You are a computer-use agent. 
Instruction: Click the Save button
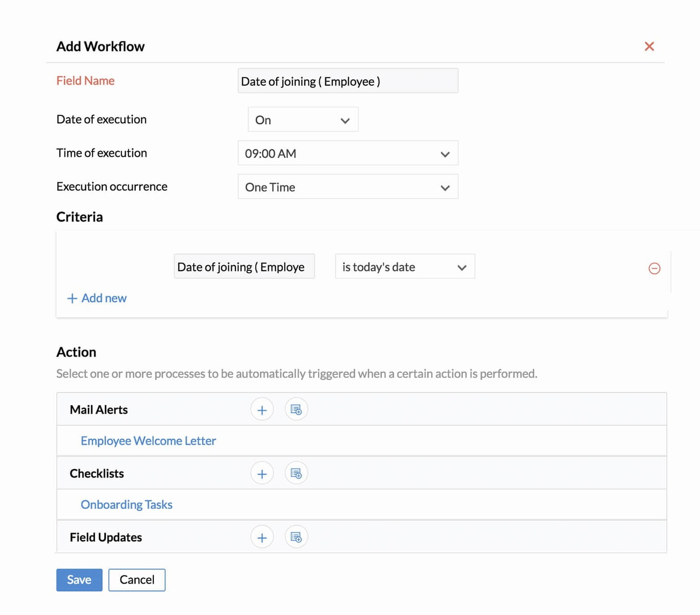click(x=79, y=580)
